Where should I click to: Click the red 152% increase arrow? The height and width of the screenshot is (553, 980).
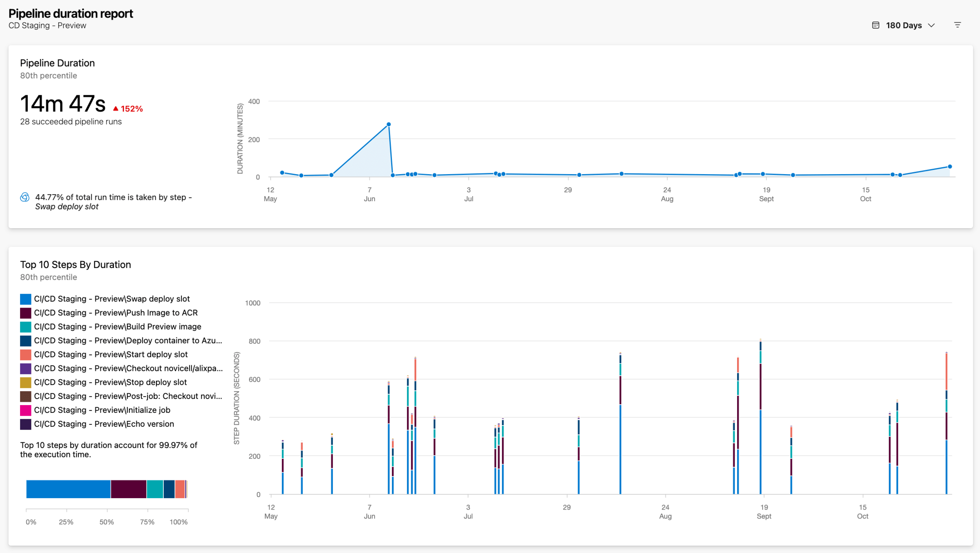(x=115, y=109)
